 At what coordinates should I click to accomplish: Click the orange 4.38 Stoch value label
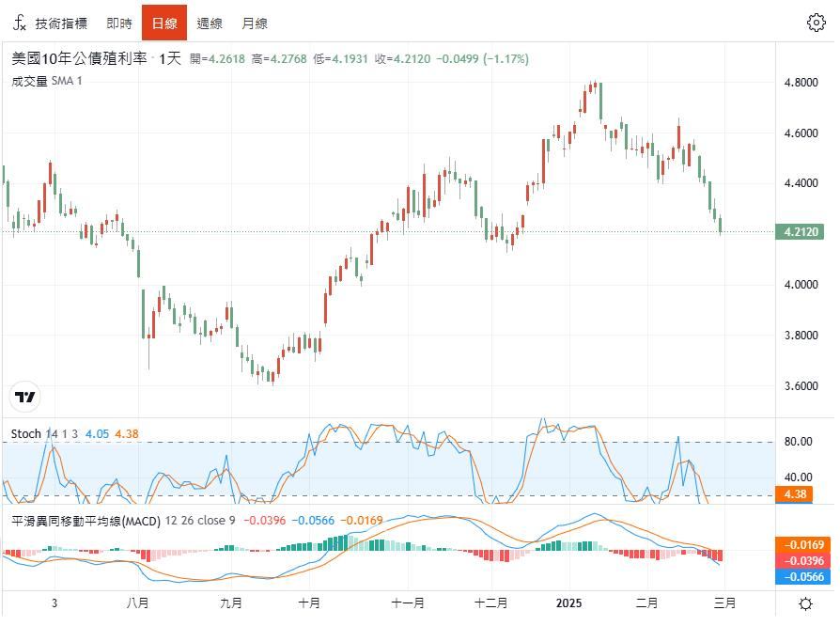tap(794, 493)
